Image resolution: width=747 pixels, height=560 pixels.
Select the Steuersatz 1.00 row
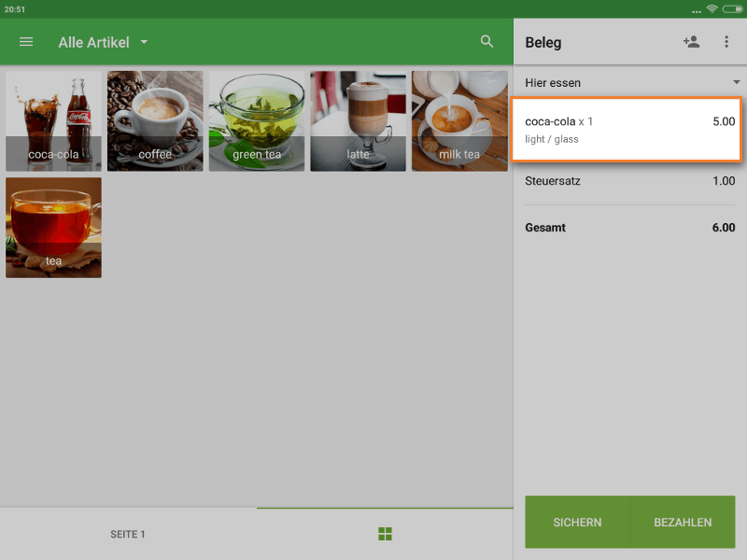629,181
